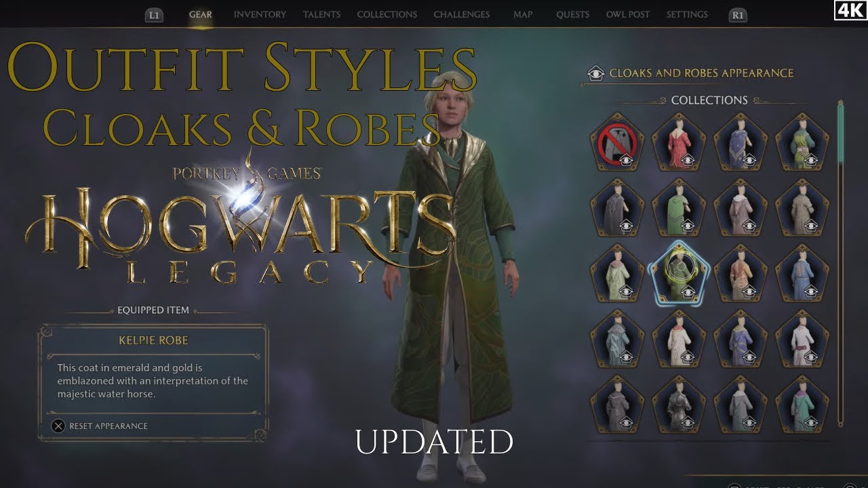Toggle eye icon on grey hooded cloak tile

[627, 423]
